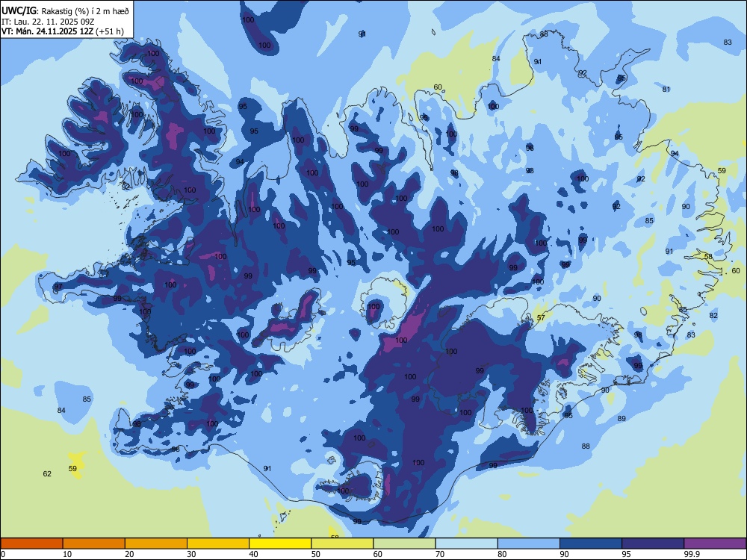Click the '10' legend tick label on the color bar
The height and width of the screenshot is (560, 747).
[x=67, y=554]
